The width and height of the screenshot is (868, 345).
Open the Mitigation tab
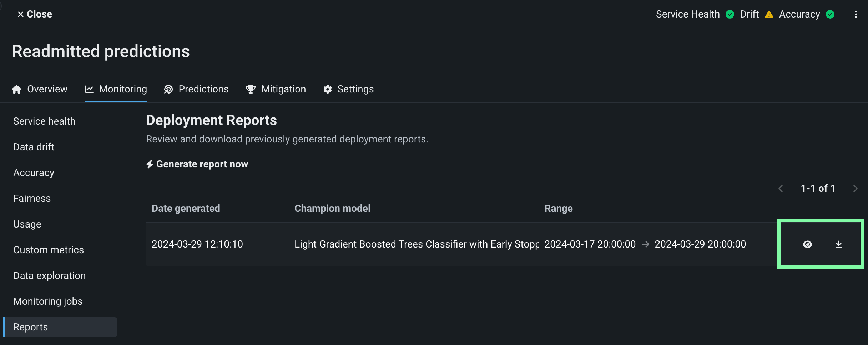click(x=276, y=89)
